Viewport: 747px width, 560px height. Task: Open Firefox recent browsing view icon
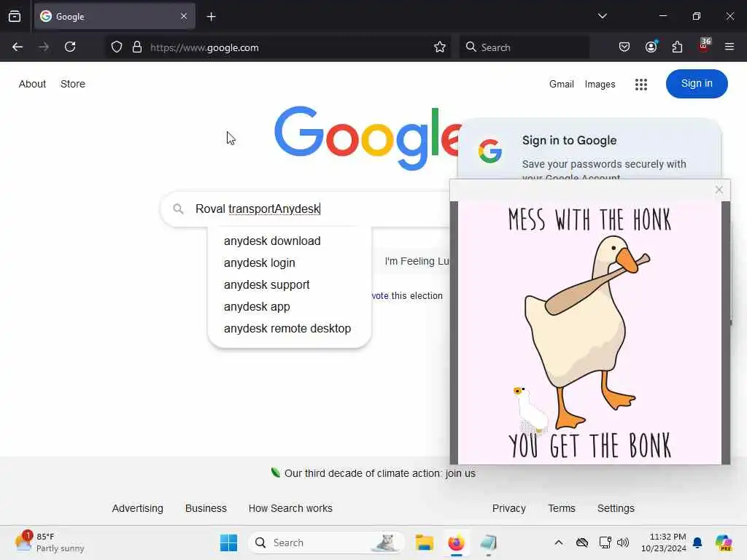[x=15, y=16]
